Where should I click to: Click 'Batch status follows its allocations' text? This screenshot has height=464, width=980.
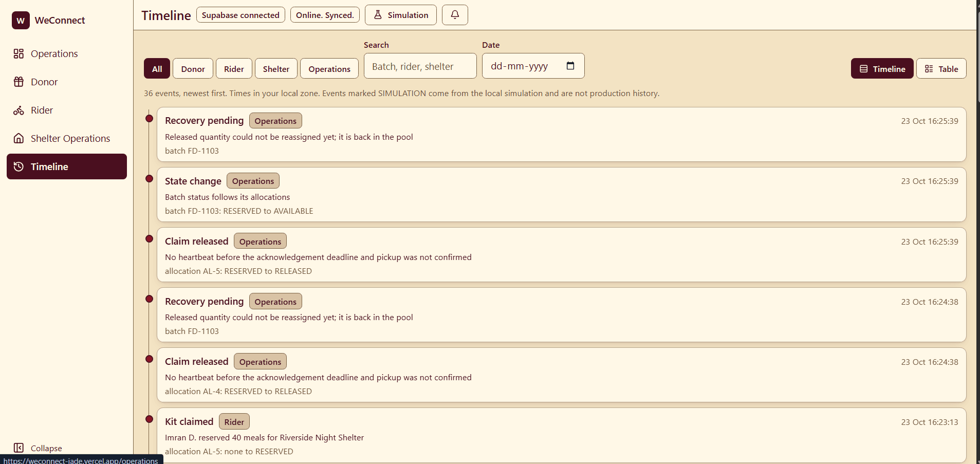coord(227,197)
